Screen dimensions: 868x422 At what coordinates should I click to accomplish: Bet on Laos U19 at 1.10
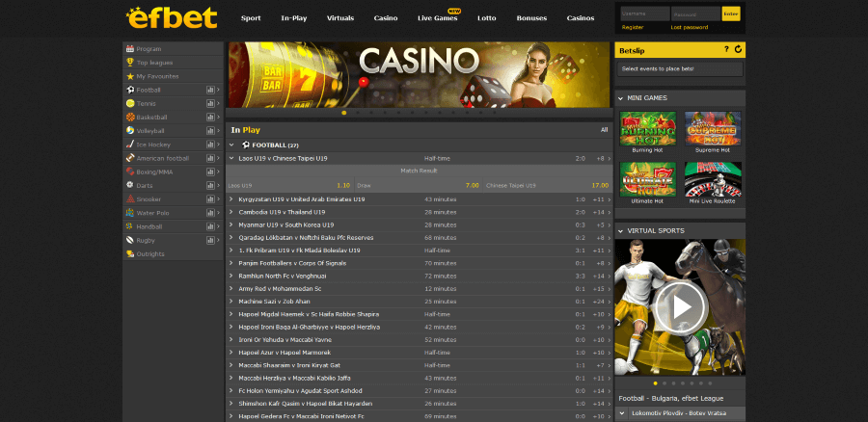click(289, 185)
